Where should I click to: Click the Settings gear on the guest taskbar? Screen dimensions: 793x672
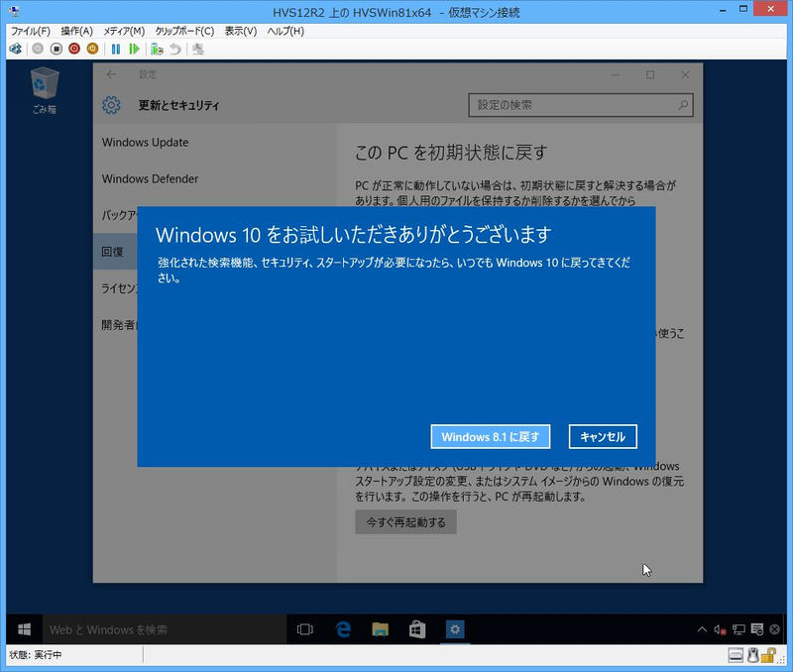pyautogui.click(x=455, y=629)
